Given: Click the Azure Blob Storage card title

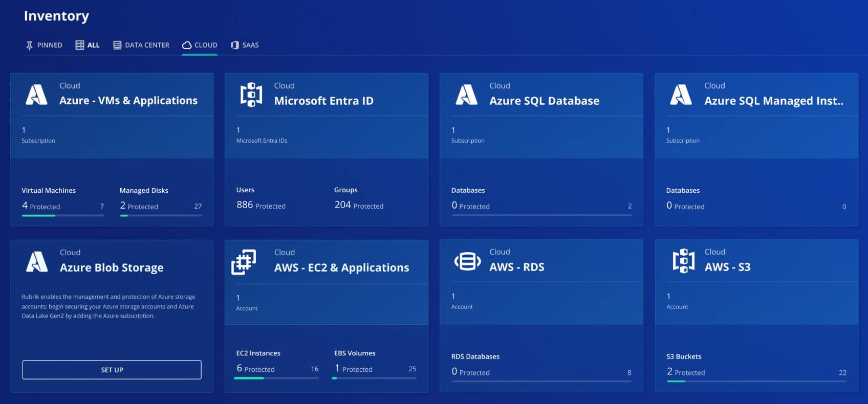Looking at the screenshot, I should [112, 267].
